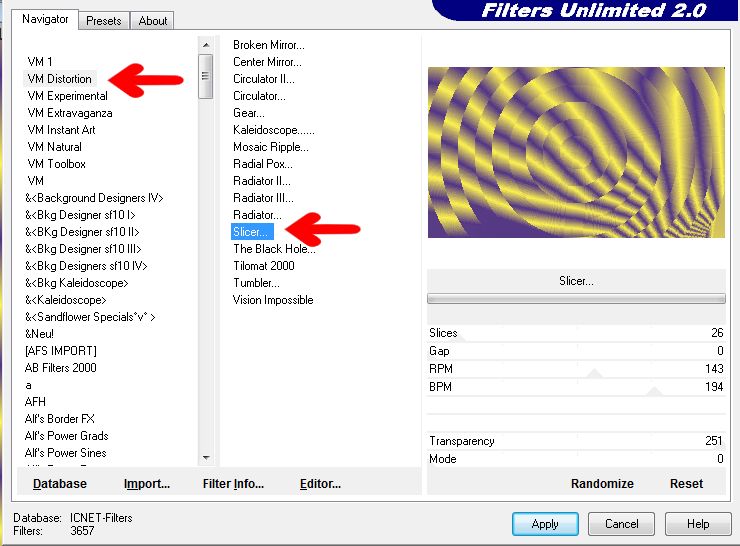Select The Black Hole... filter

272,249
